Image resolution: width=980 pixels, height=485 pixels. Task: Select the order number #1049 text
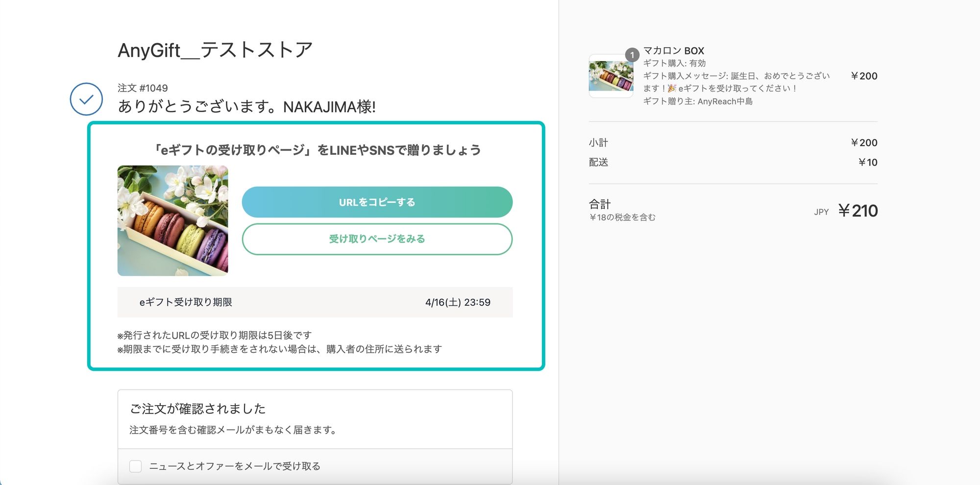pos(143,88)
